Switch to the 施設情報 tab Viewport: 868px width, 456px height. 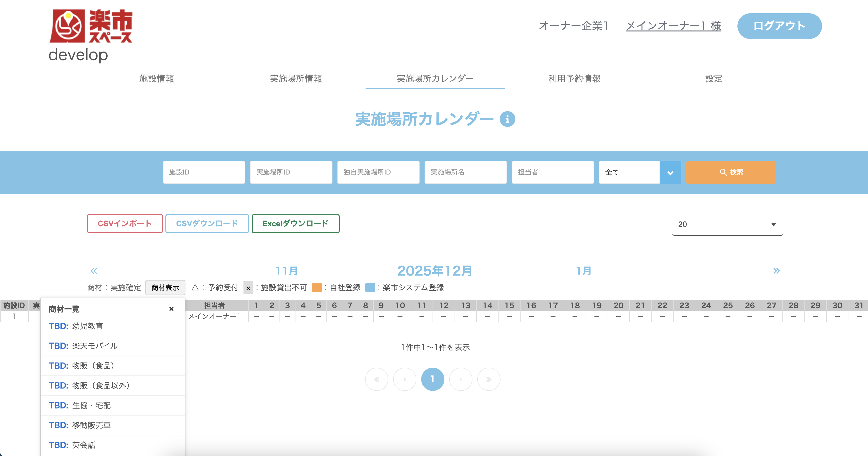tap(157, 79)
